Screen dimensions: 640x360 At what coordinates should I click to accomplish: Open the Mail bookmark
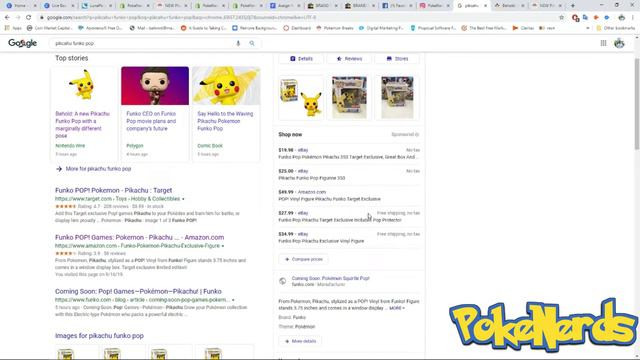(x=153, y=28)
